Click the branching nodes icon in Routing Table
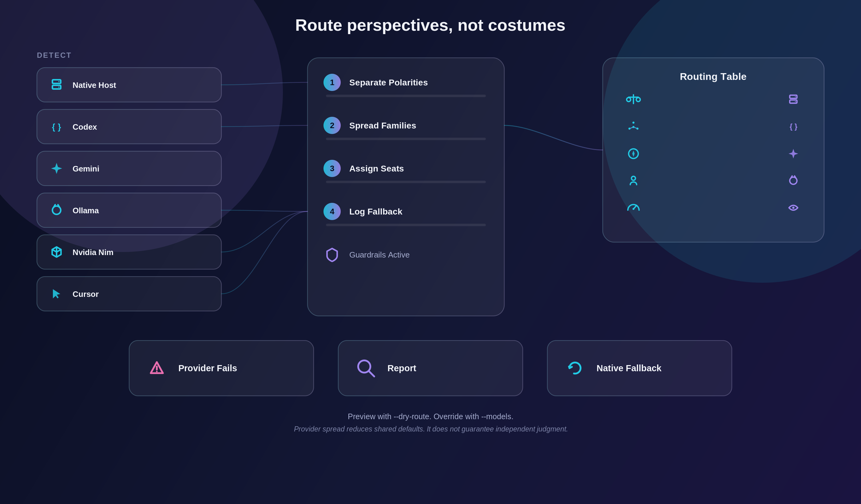Viewport: 861px width, 504px height. click(633, 126)
